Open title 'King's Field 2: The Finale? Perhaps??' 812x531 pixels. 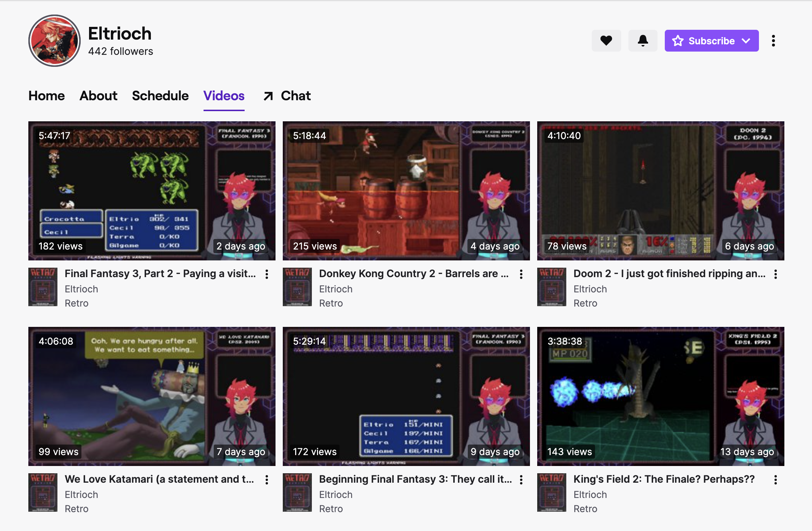coord(664,479)
